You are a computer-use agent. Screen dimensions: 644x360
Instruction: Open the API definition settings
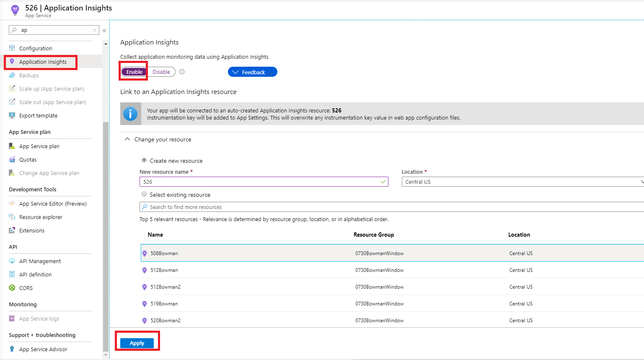point(36,274)
